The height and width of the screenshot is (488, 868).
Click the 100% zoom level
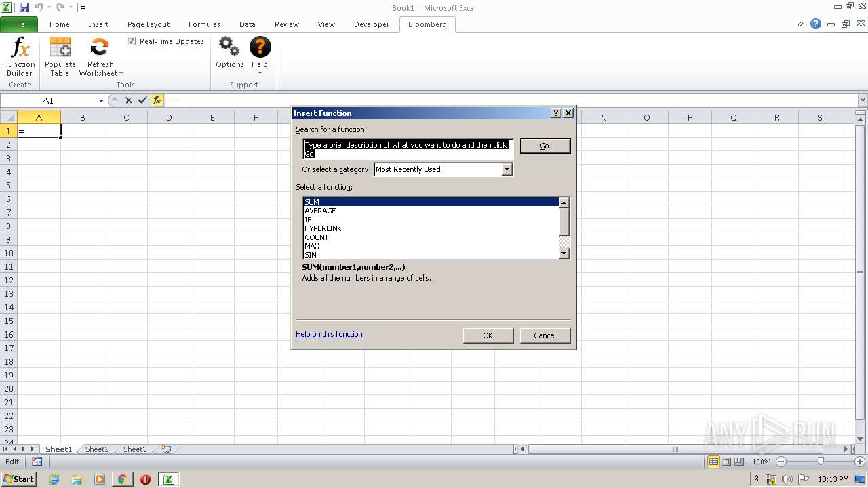[x=761, y=462]
